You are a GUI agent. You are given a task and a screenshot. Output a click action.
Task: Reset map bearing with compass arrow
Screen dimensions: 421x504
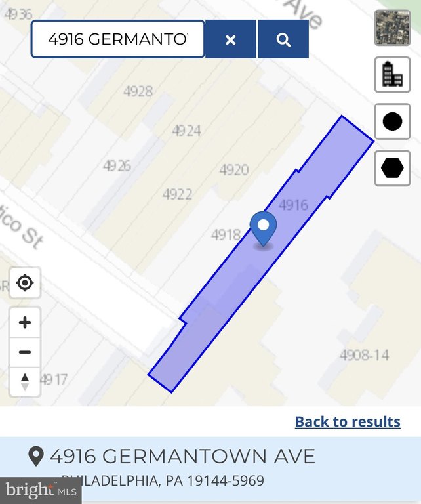tap(25, 382)
